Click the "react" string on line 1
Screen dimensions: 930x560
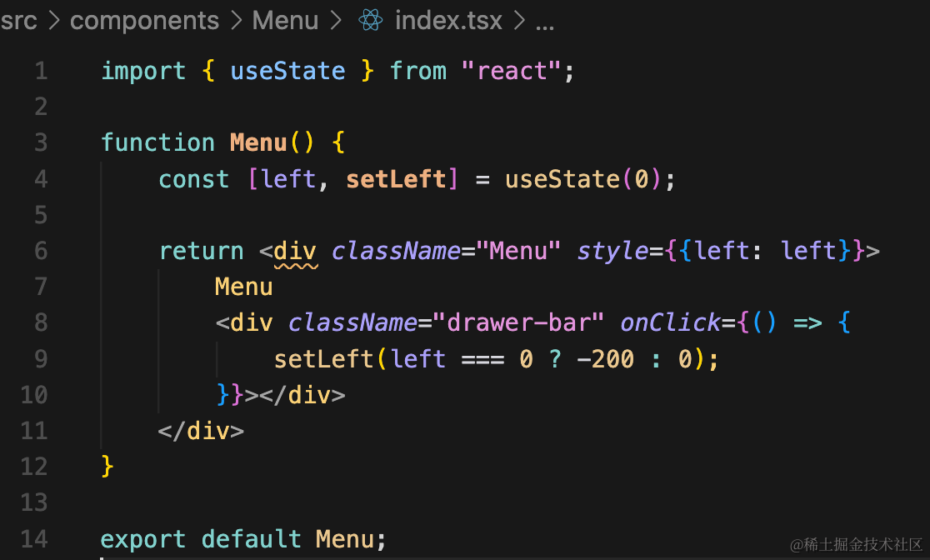(511, 71)
